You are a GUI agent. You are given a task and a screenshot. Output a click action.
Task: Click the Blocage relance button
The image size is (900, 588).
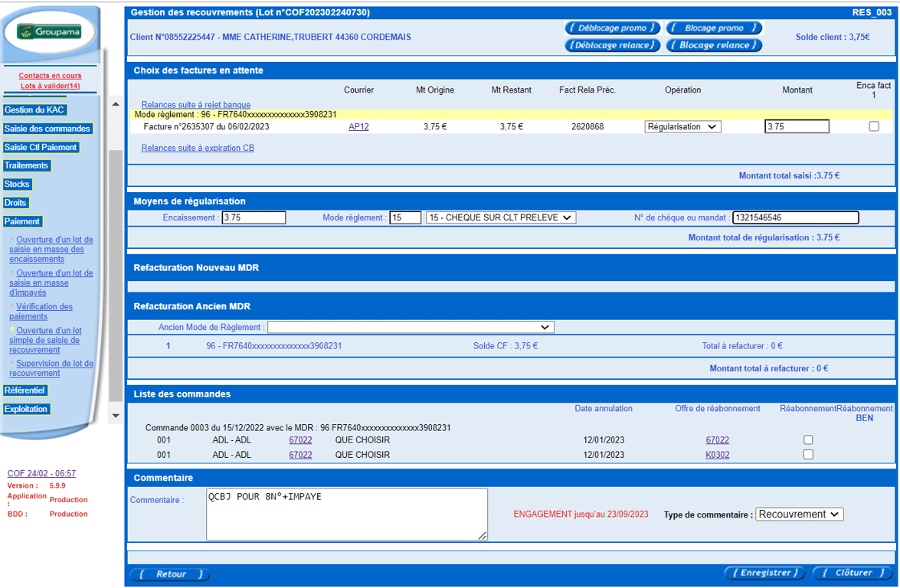pos(714,44)
